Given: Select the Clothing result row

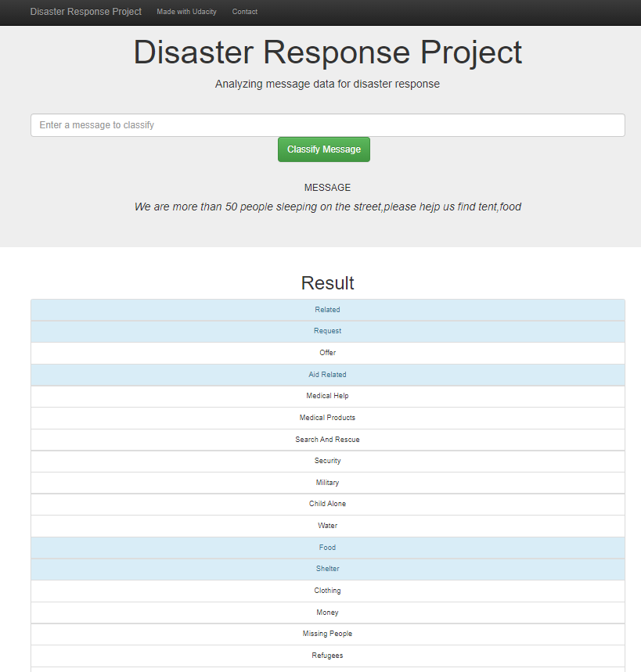Looking at the screenshot, I should pyautogui.click(x=328, y=591).
